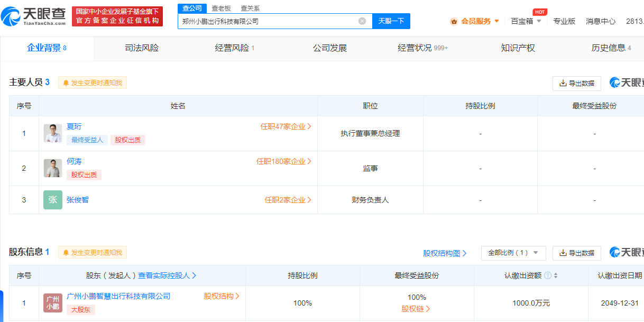Switch to 经营风险 tab
Screen dimensions: 644x322
click(x=235, y=49)
